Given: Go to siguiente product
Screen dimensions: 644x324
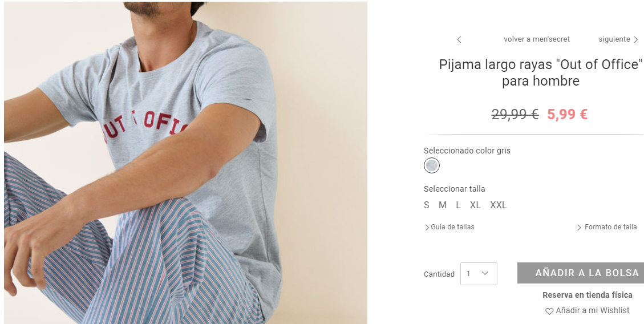Looking at the screenshot, I should [614, 39].
